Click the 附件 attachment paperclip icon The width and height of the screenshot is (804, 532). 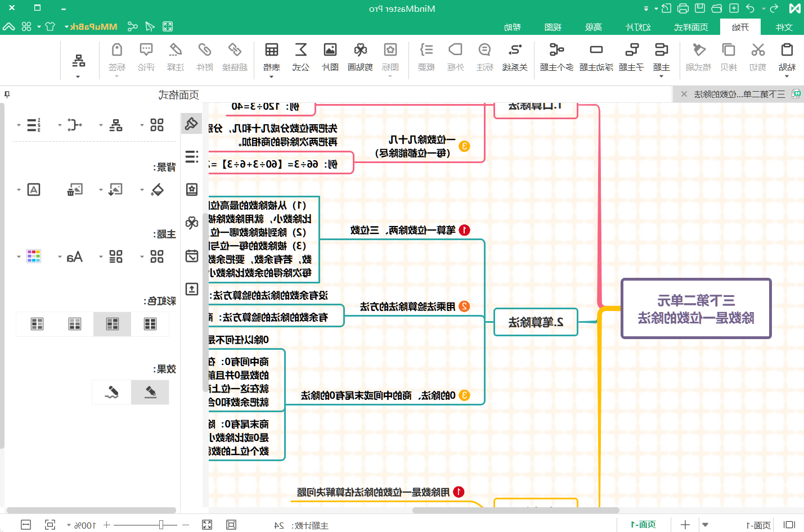tap(205, 49)
